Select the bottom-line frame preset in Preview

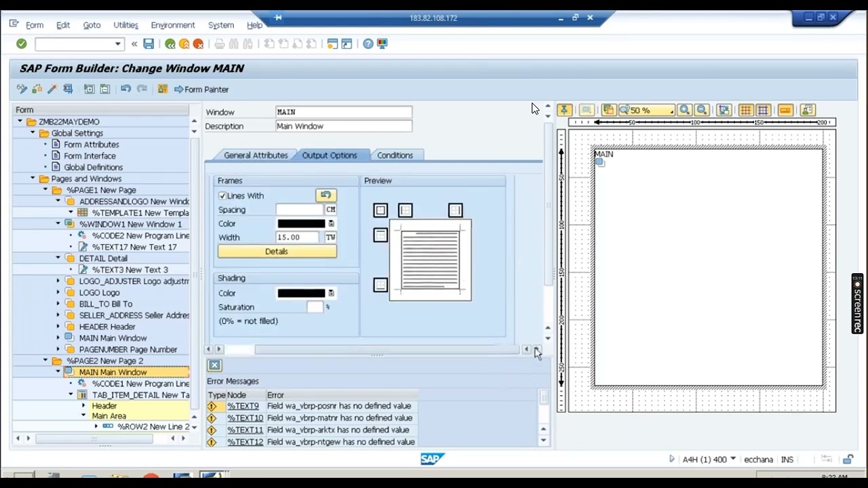pos(380,285)
